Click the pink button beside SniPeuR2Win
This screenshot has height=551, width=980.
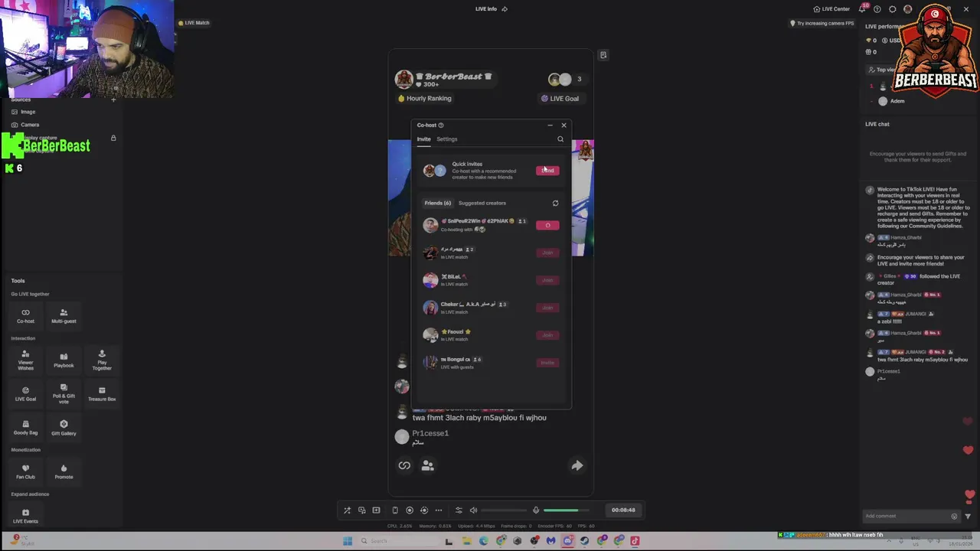click(x=547, y=225)
